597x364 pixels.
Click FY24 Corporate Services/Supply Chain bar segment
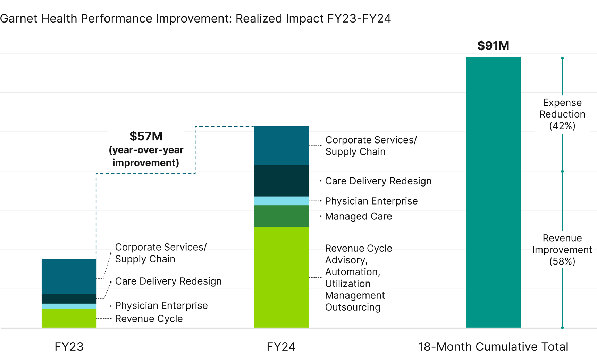coord(281,146)
